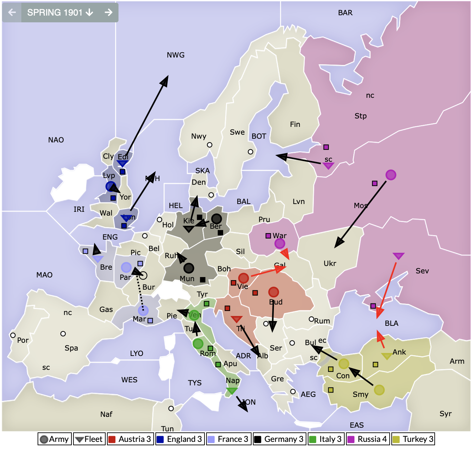Open the SPRING 1901 phase selector
Image resolution: width=476 pixels, height=450 pixels.
(x=60, y=13)
